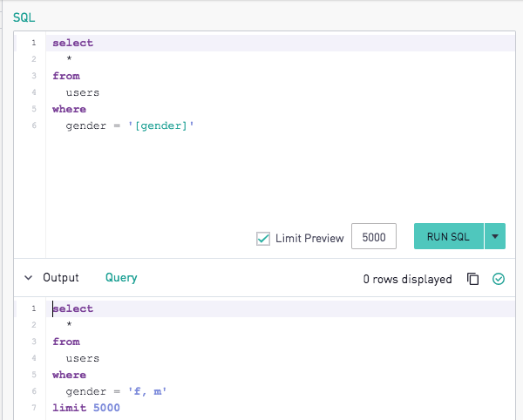
Task: Click the Limit Preview label text
Action: pos(309,238)
